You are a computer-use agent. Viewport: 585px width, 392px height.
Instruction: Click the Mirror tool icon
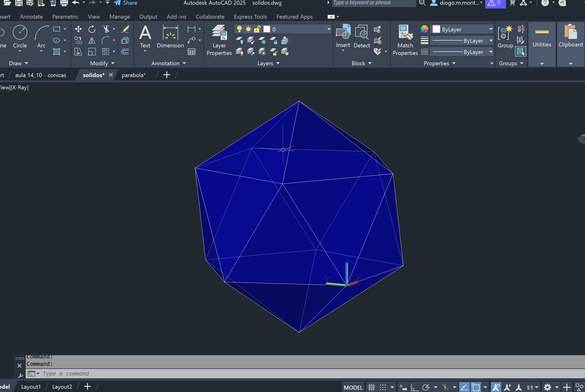[x=92, y=41]
